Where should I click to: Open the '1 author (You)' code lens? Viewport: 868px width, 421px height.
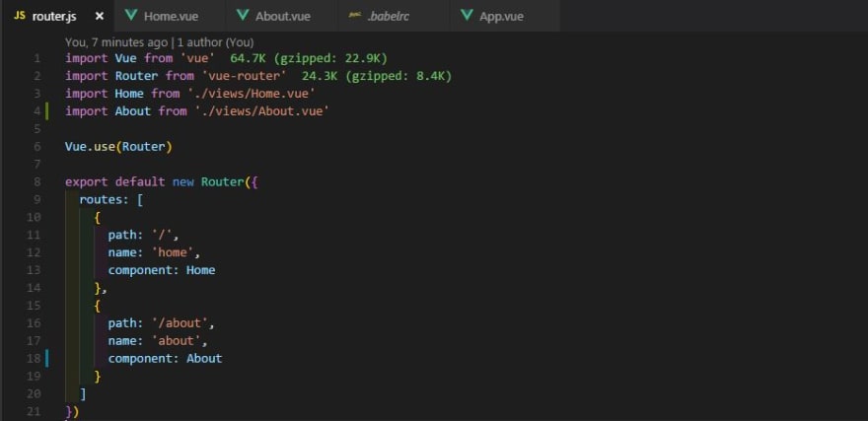[215, 42]
